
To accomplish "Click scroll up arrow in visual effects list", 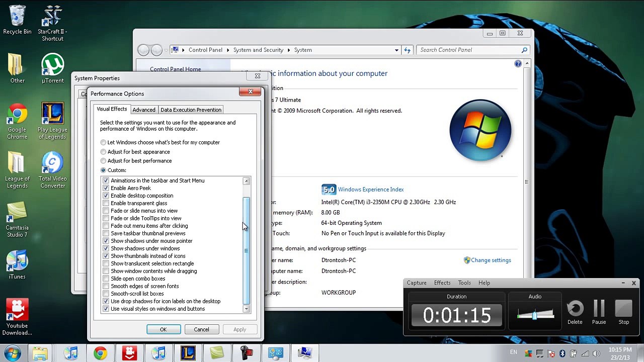I will [246, 181].
